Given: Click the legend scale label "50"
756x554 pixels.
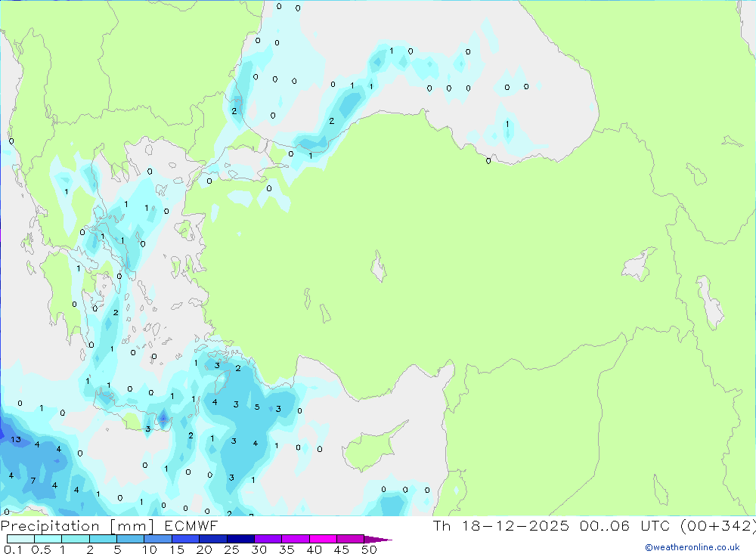Looking at the screenshot, I should pos(370,549).
